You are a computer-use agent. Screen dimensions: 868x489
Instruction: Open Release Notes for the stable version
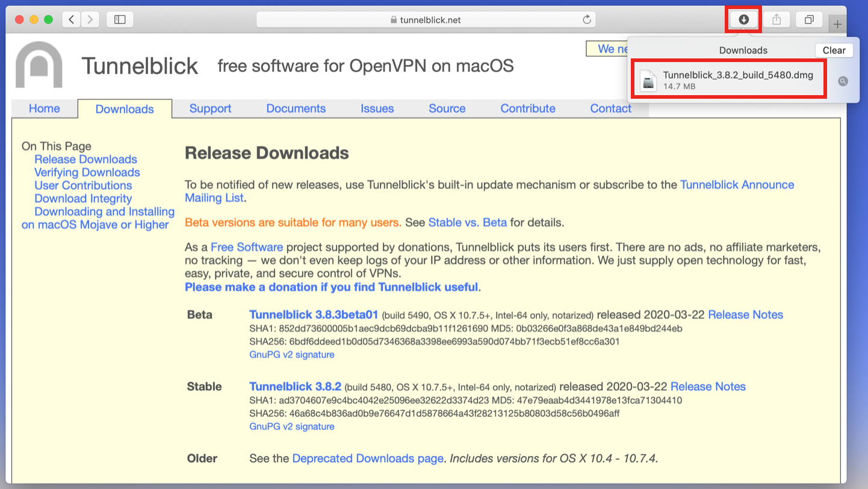708,387
